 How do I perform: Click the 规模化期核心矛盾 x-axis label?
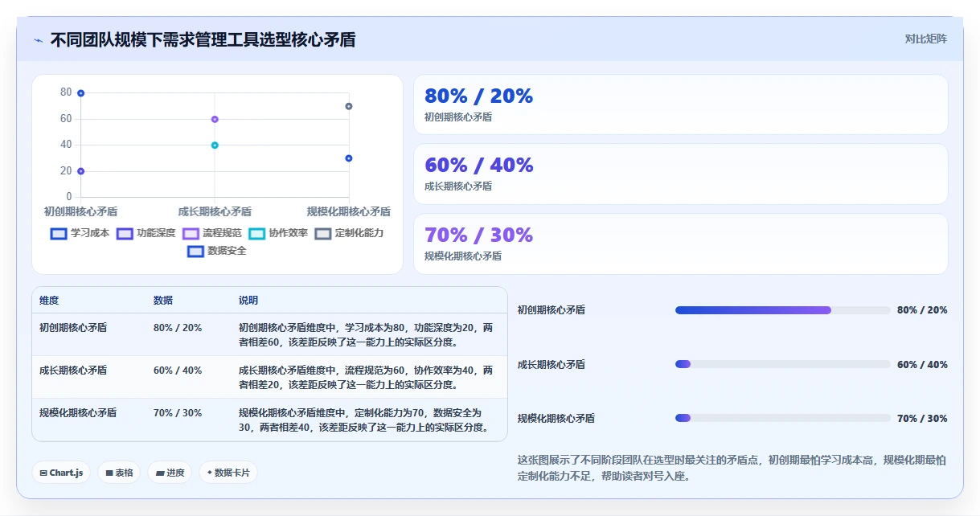349,212
